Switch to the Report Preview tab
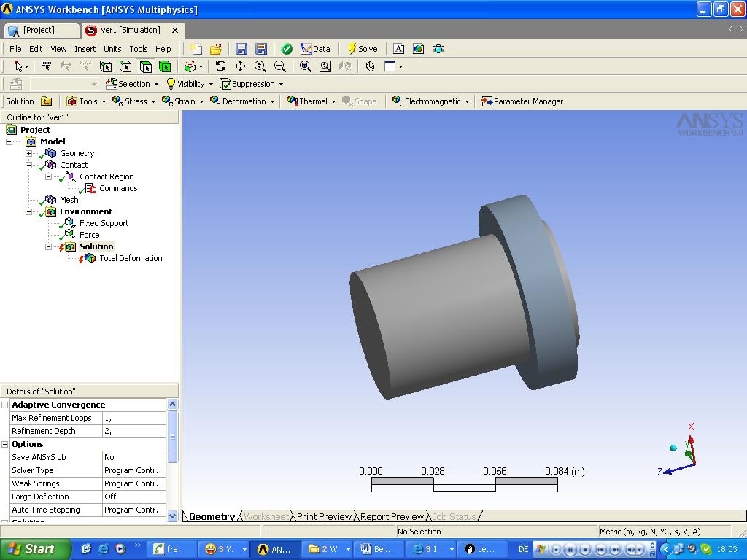 [392, 516]
